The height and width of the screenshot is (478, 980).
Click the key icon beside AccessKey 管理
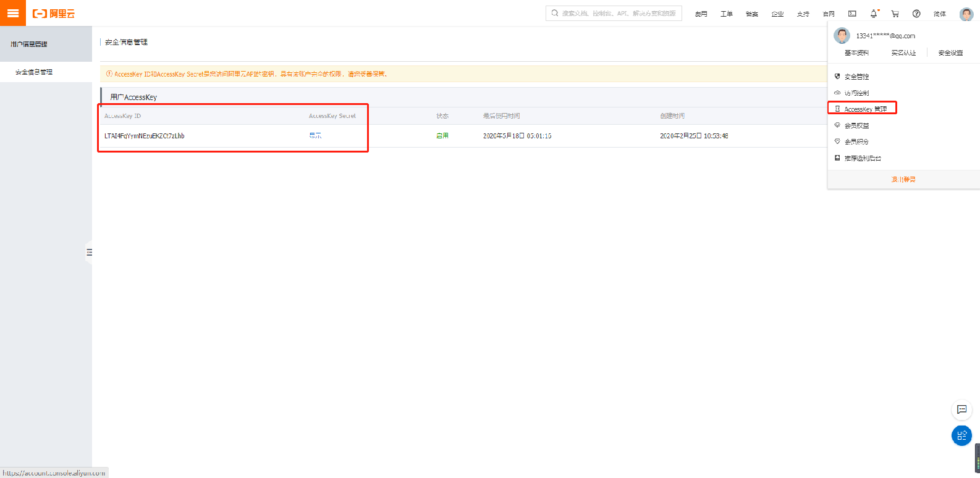837,109
